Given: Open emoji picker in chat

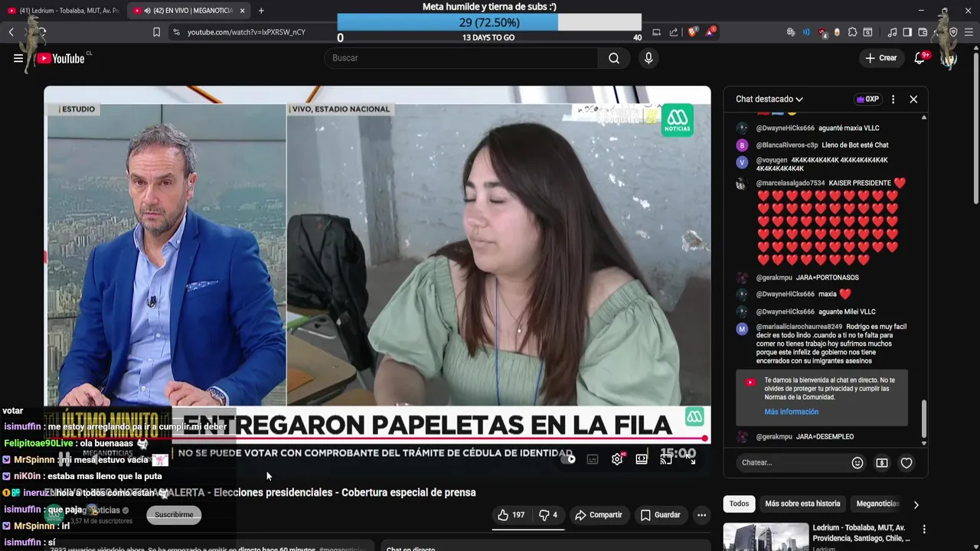Looking at the screenshot, I should [857, 463].
